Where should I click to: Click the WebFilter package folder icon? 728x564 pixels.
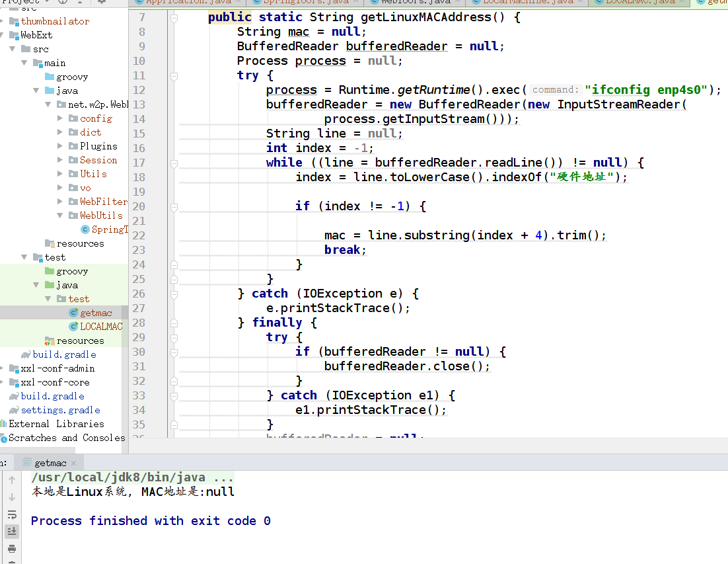[73, 202]
